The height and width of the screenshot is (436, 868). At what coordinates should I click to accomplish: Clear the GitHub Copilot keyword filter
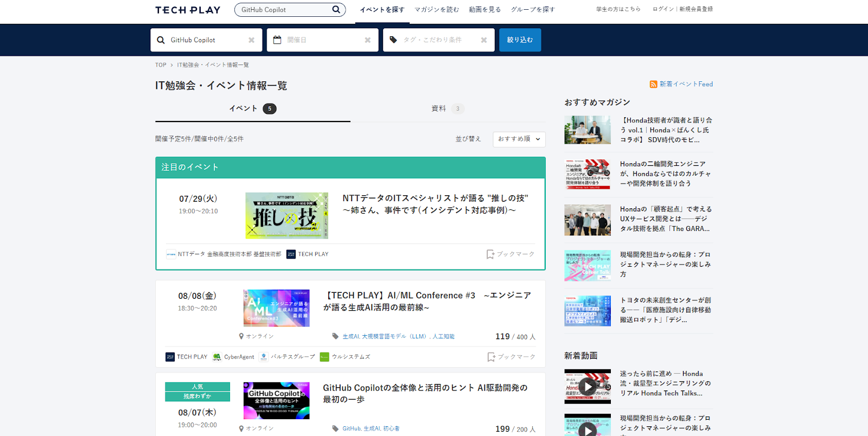252,40
